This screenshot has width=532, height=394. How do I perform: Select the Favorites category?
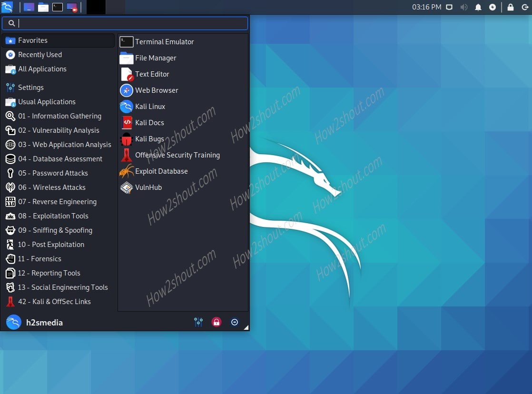pyautogui.click(x=33, y=40)
